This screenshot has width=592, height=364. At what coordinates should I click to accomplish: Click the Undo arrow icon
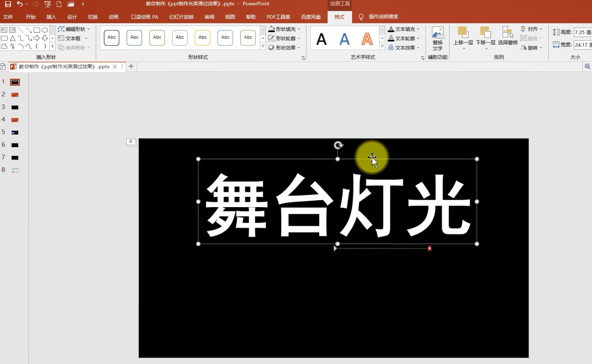(20, 4)
